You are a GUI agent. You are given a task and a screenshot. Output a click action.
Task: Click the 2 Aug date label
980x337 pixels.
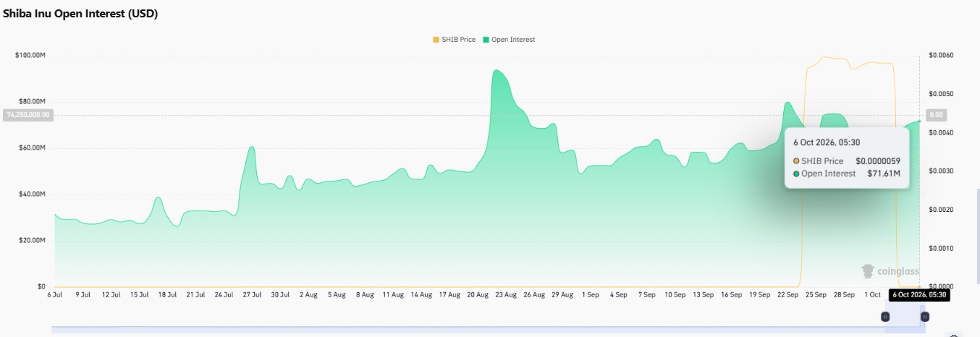(x=308, y=295)
